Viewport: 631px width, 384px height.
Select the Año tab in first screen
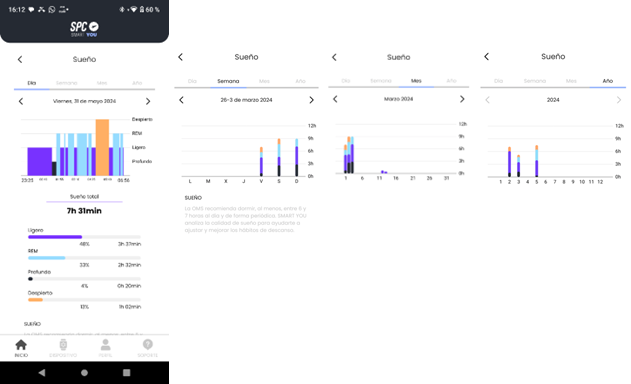click(137, 83)
